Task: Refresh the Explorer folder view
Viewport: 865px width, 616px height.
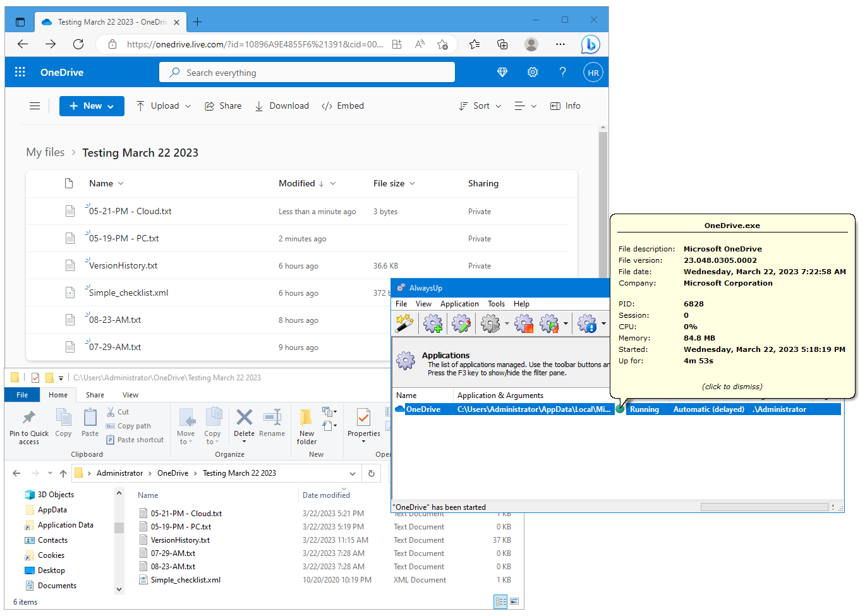Action: pos(372,473)
